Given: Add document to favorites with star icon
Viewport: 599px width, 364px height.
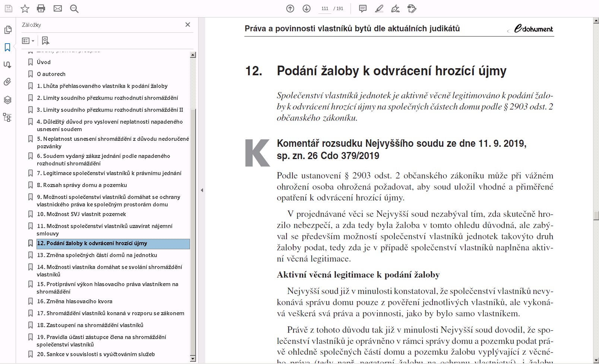Looking at the screenshot, I should tap(25, 8).
